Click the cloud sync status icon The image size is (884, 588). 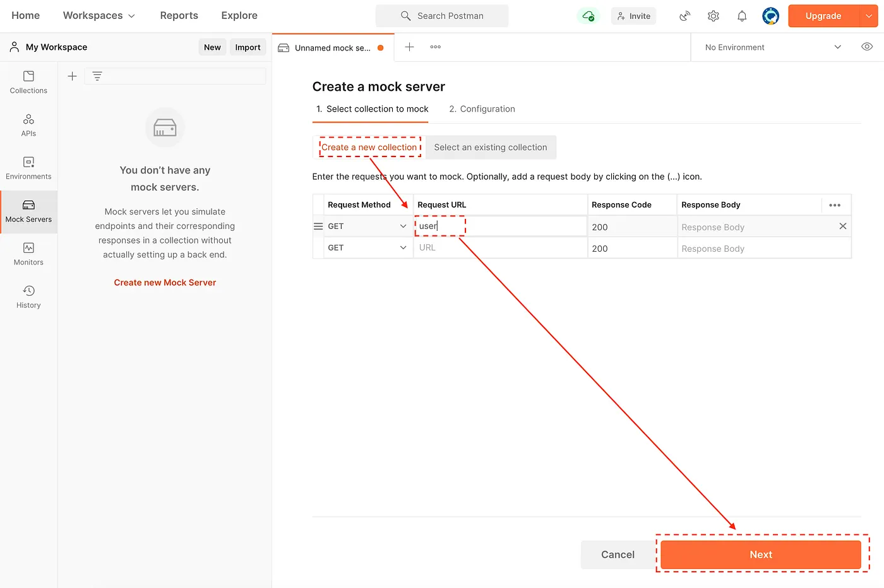[x=588, y=16]
